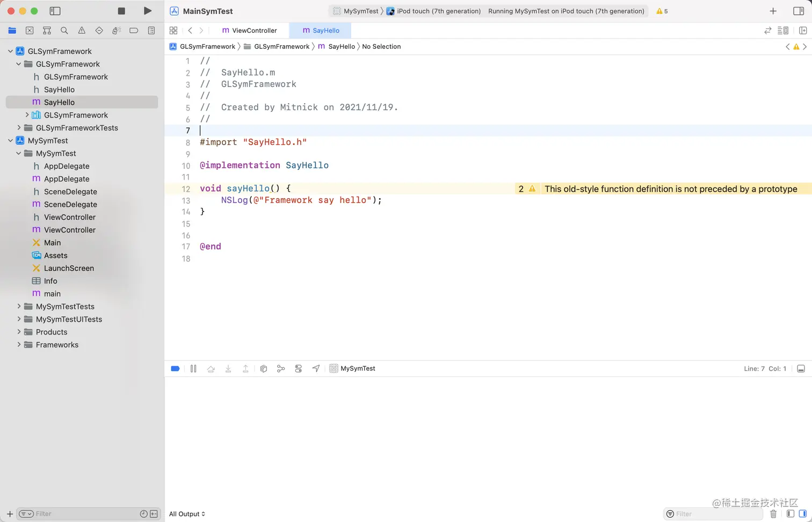Open Debug View Hierarchy
This screenshot has height=522, width=812.
pos(264,368)
